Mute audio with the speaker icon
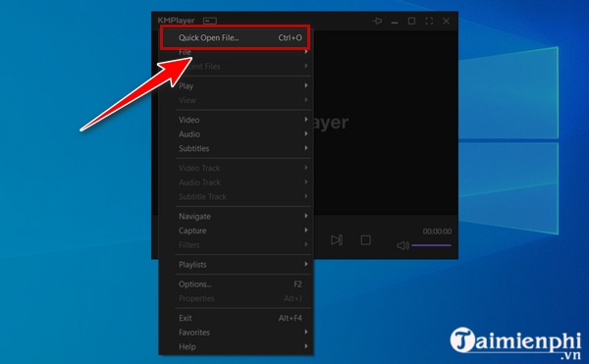 point(402,246)
